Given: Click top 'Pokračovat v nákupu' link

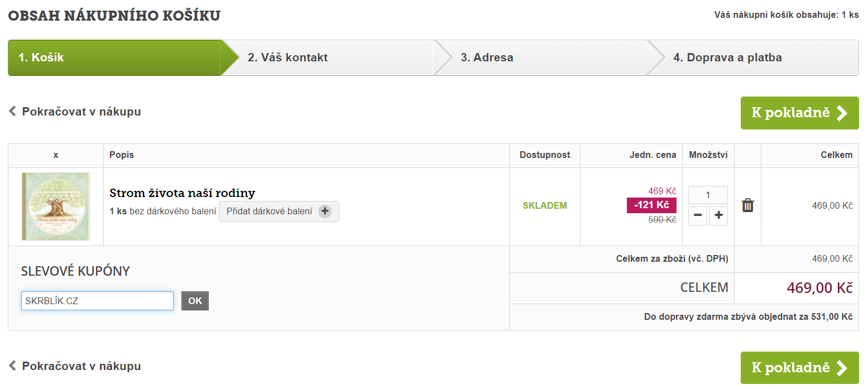Looking at the screenshot, I should [81, 112].
